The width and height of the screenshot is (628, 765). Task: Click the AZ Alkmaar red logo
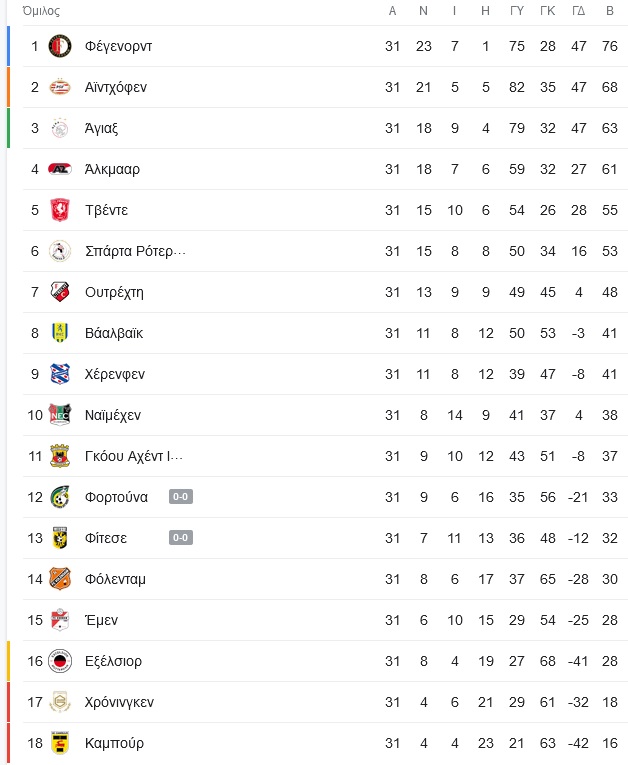(x=60, y=169)
